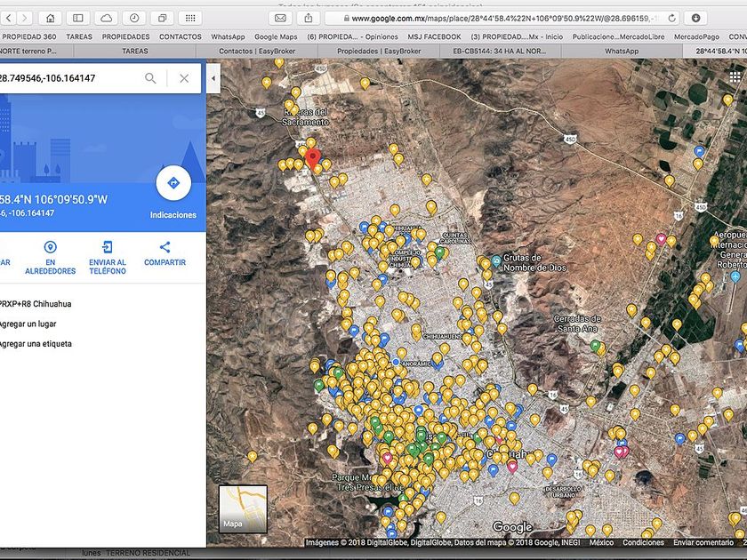The width and height of the screenshot is (747, 560).
Task: Toggle the Safari sidebar button
Action: pyautogui.click(x=78, y=18)
